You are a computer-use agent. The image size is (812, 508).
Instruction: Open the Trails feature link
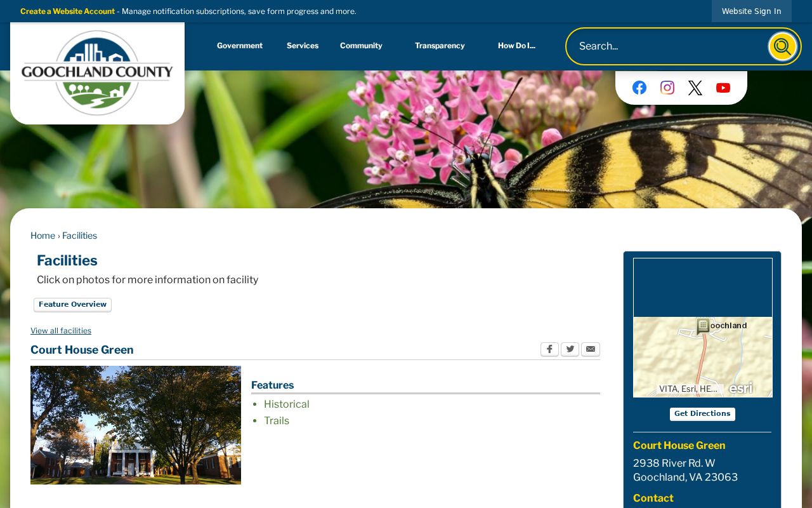click(x=277, y=421)
